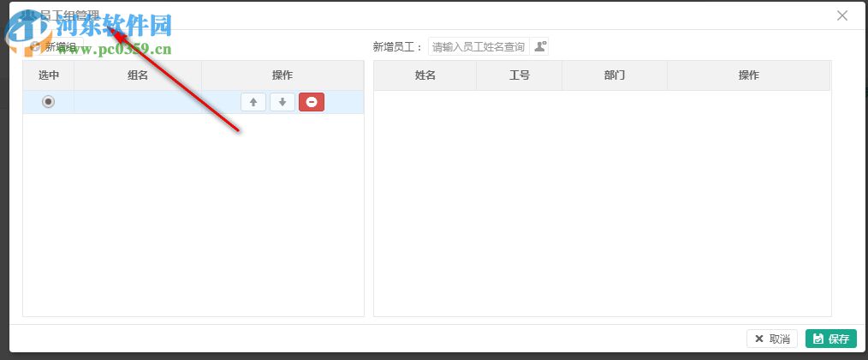
Task: Click the 取消 cancel button
Action: click(x=772, y=339)
